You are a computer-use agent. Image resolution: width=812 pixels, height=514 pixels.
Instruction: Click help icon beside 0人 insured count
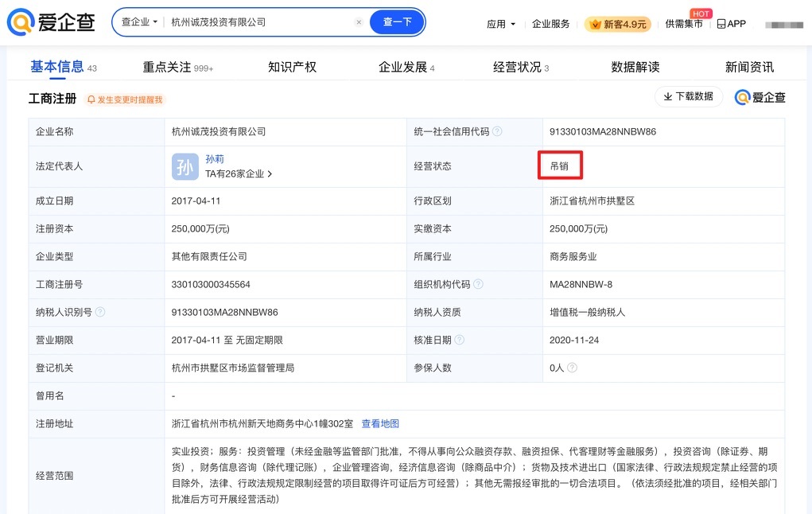tap(572, 368)
